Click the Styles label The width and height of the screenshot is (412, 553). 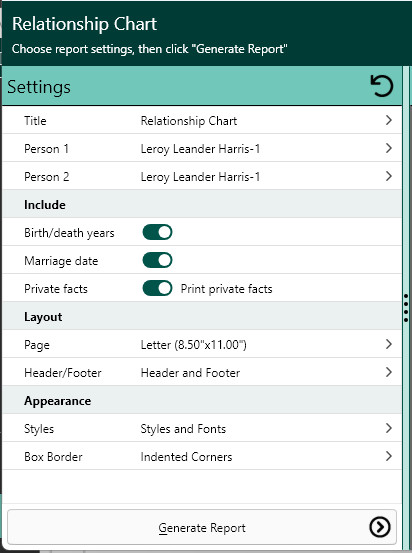[x=39, y=429]
